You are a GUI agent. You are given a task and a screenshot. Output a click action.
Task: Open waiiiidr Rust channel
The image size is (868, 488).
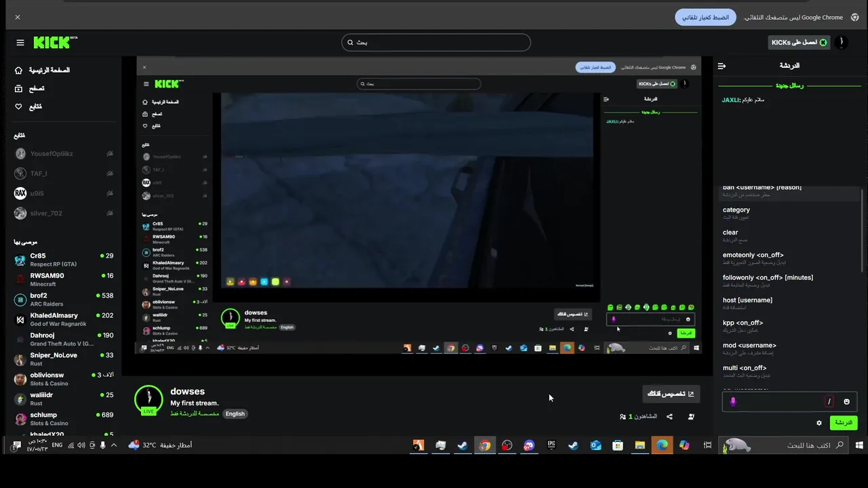click(x=64, y=399)
